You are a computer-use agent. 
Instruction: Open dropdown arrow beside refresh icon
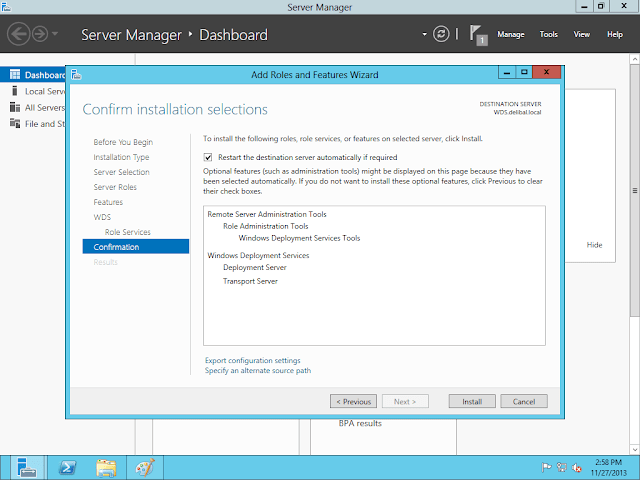(424, 35)
